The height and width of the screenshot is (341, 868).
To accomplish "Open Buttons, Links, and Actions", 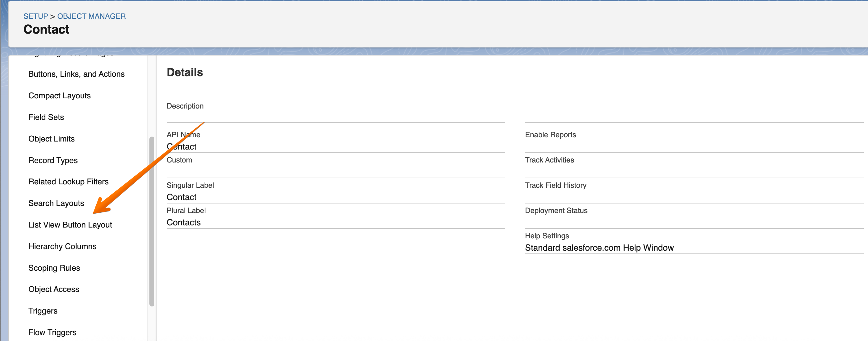I will click(77, 74).
